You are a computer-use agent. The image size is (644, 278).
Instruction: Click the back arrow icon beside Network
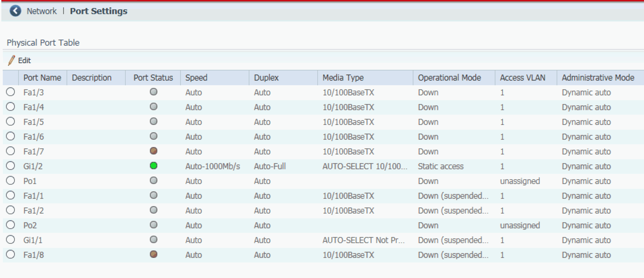point(15,11)
